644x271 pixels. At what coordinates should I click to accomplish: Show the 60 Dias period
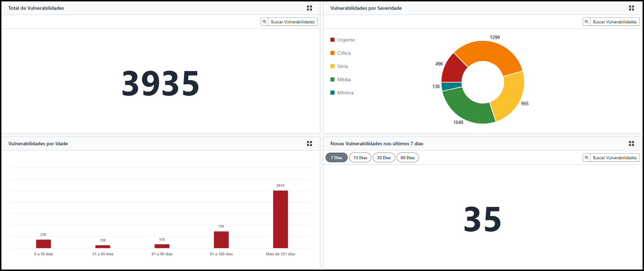(x=407, y=158)
